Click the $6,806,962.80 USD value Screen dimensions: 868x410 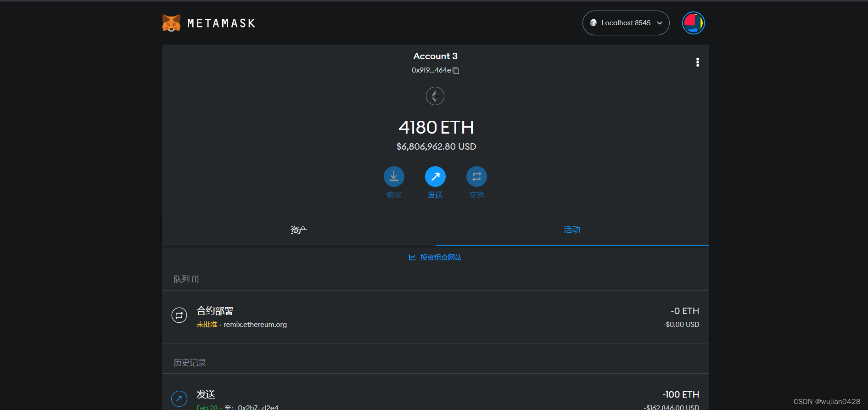tap(436, 146)
